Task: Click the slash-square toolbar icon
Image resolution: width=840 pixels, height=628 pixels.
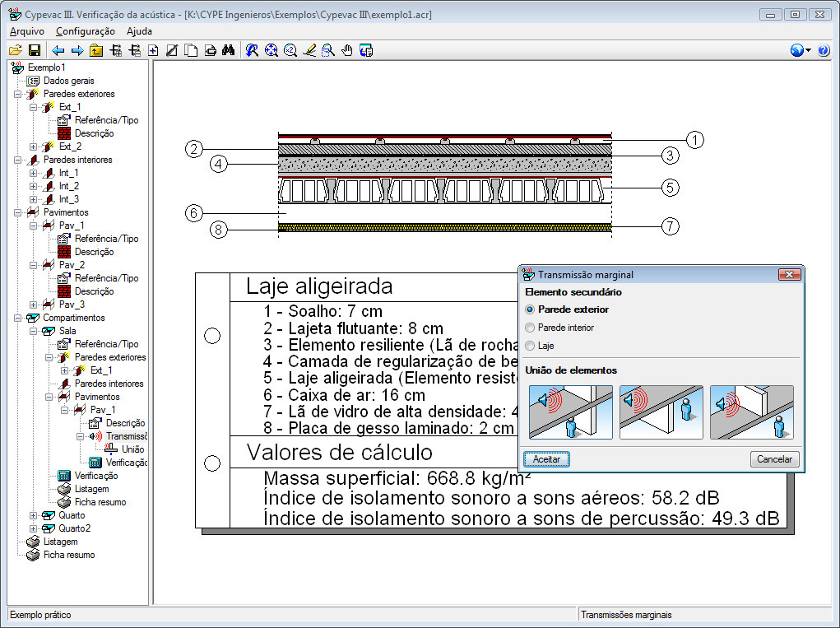Action: tap(172, 50)
